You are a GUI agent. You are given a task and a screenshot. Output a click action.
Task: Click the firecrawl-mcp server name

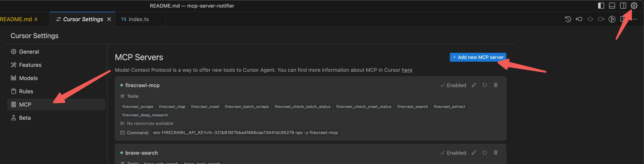coord(142,85)
